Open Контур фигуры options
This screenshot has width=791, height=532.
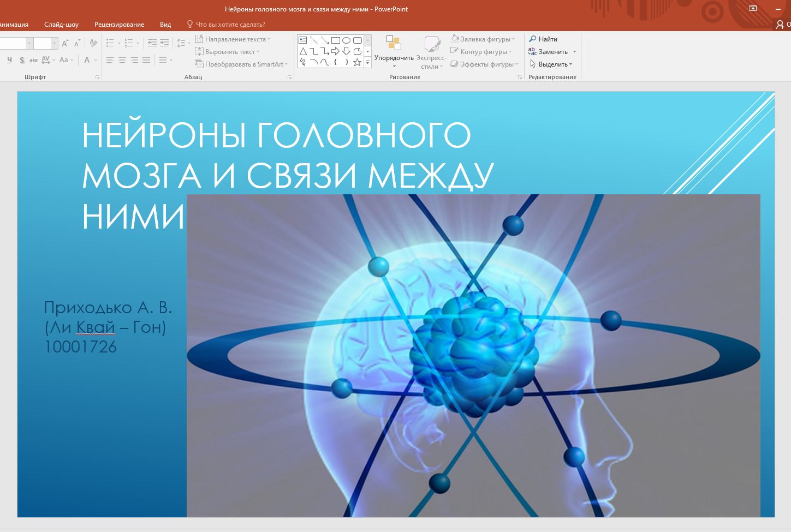(x=481, y=52)
